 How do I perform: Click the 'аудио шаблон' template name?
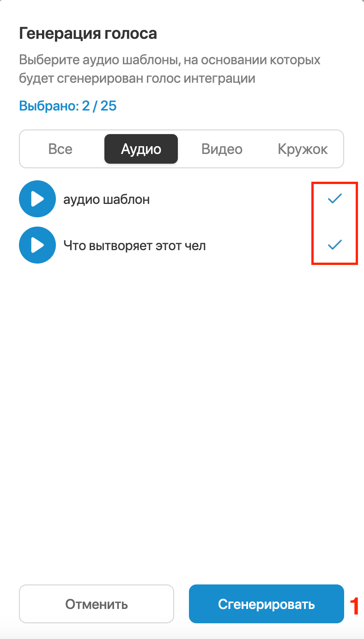[x=106, y=200]
